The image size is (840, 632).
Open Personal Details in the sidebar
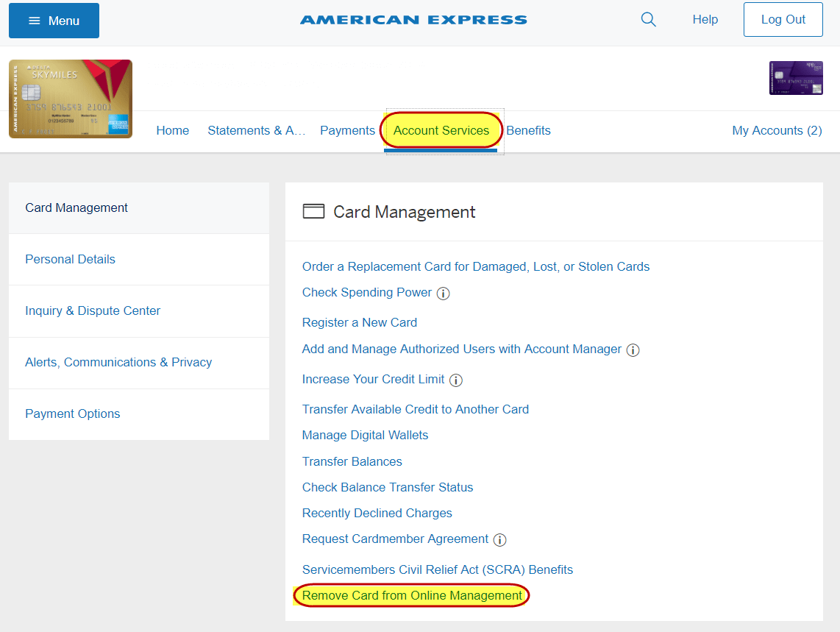(139, 260)
